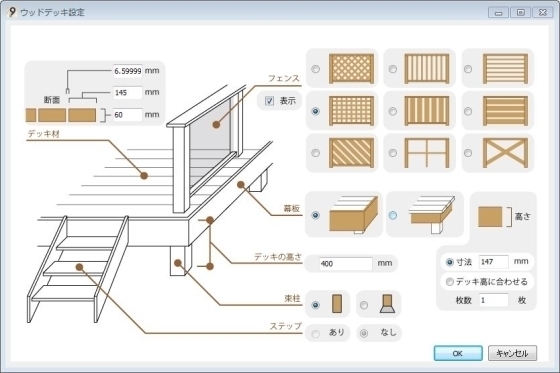Select the diagonal lattice fence pattern icon
560x373 pixels.
point(351,68)
